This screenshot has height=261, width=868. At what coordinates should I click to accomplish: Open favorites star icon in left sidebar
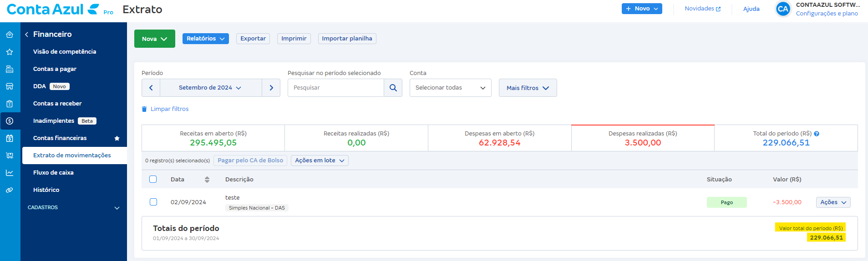(x=10, y=52)
